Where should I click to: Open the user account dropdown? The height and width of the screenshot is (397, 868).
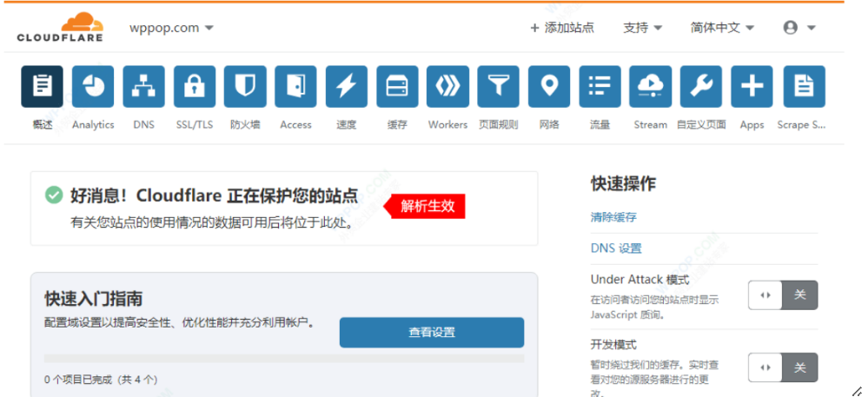point(798,28)
